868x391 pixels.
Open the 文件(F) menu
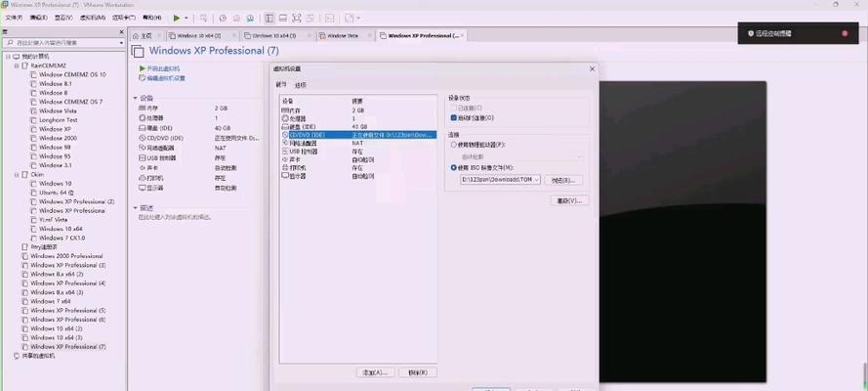point(14,18)
